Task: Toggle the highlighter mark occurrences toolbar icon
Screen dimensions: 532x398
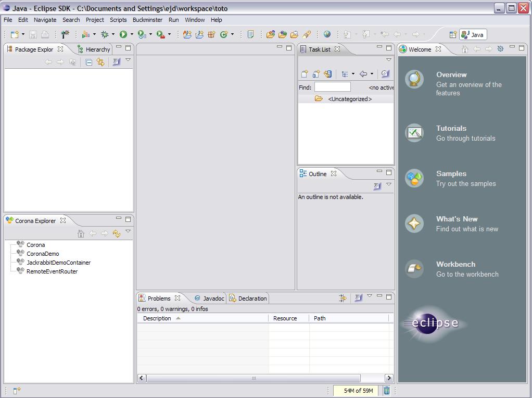Action: 307,34
